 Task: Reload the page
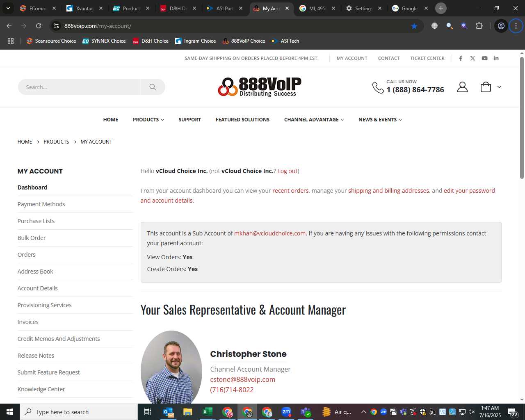(39, 26)
